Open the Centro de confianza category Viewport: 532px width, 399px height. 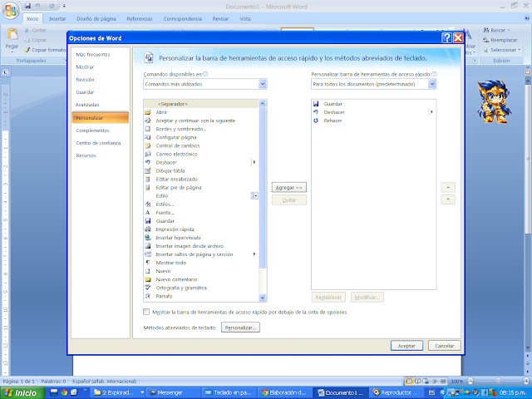98,143
